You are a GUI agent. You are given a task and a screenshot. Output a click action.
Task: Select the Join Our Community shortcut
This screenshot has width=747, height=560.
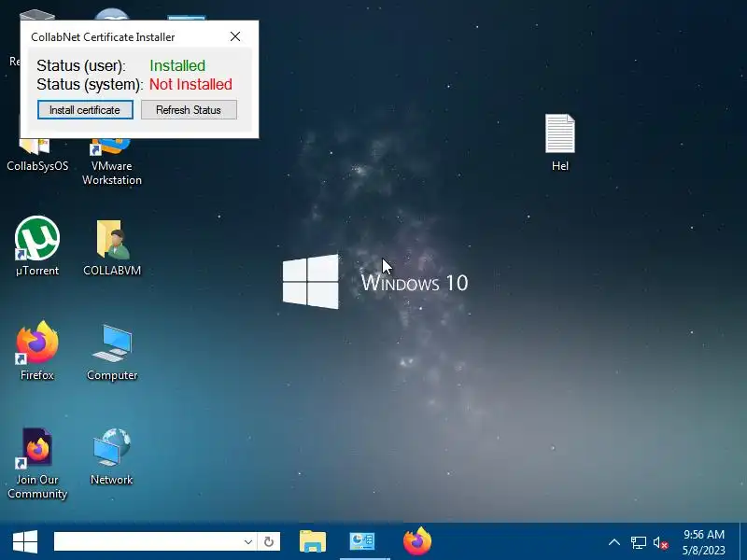(37, 463)
